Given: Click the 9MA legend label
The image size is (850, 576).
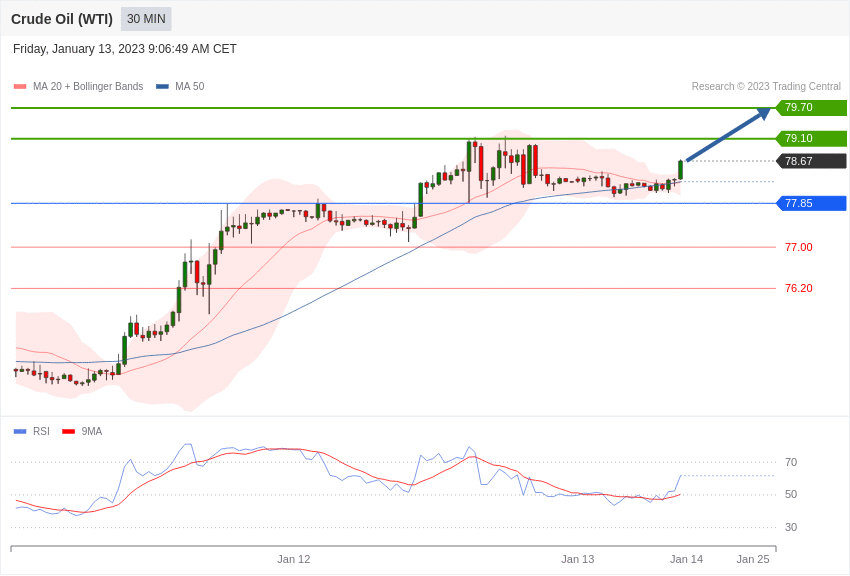Looking at the screenshot, I should click(x=92, y=431).
